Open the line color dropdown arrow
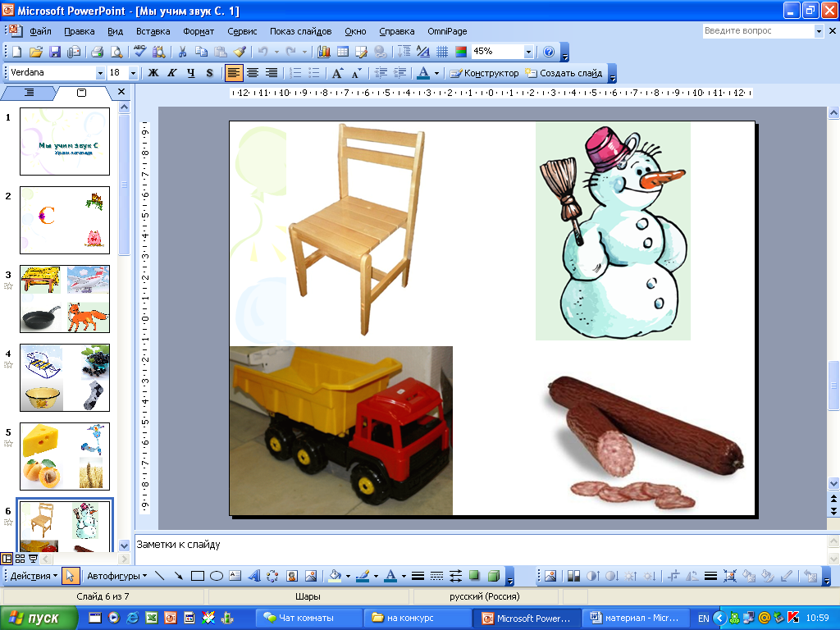The width and height of the screenshot is (840, 630). 376,577
